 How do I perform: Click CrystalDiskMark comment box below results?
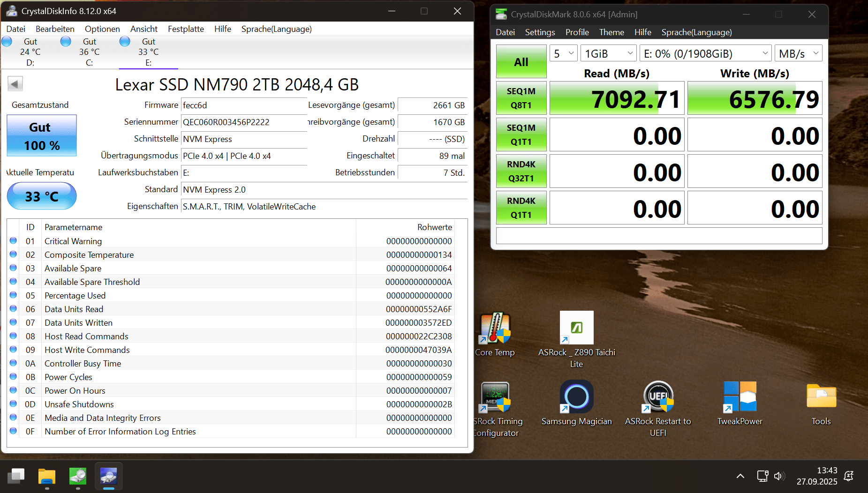[x=659, y=236]
